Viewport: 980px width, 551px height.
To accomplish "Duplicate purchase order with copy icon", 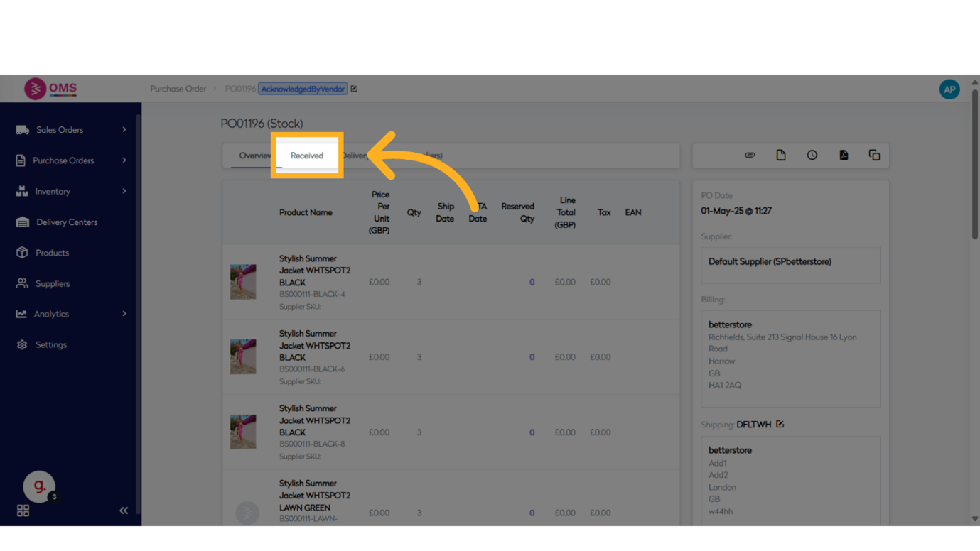I will [x=874, y=156].
